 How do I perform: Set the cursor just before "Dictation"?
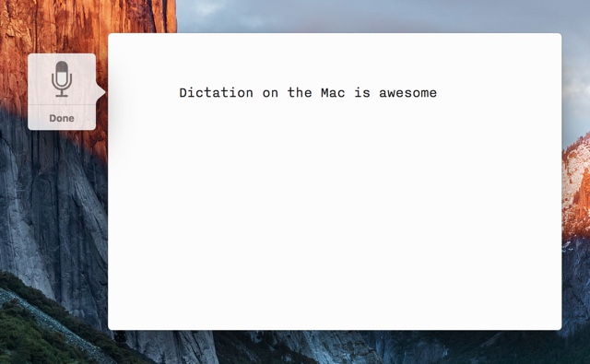click(179, 92)
